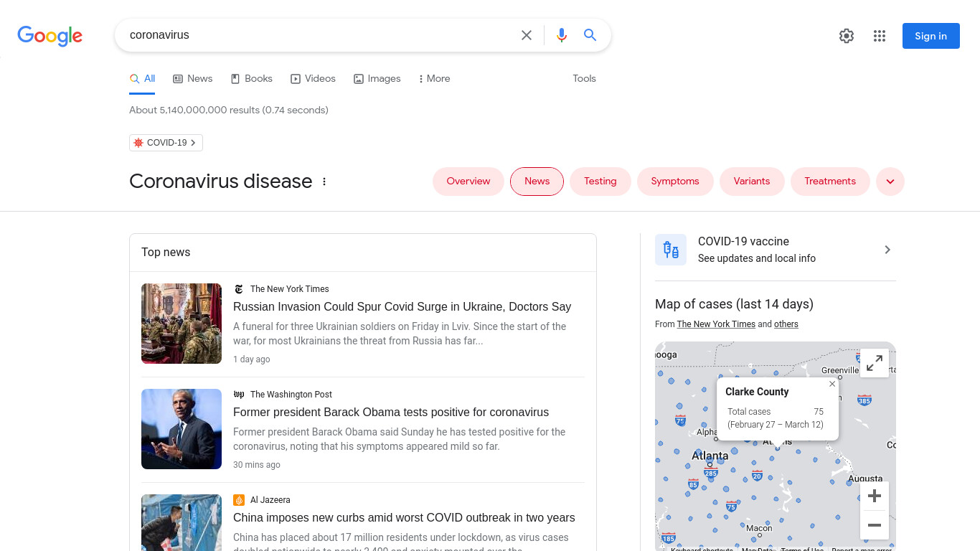Open COVID-19 vaccine info via right chevron
This screenshot has width=980, height=551.
point(887,250)
